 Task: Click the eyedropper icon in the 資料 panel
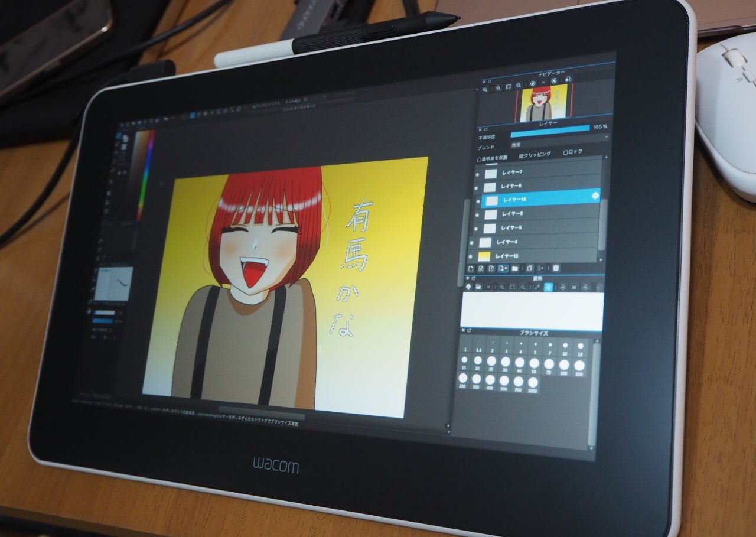tap(536, 287)
